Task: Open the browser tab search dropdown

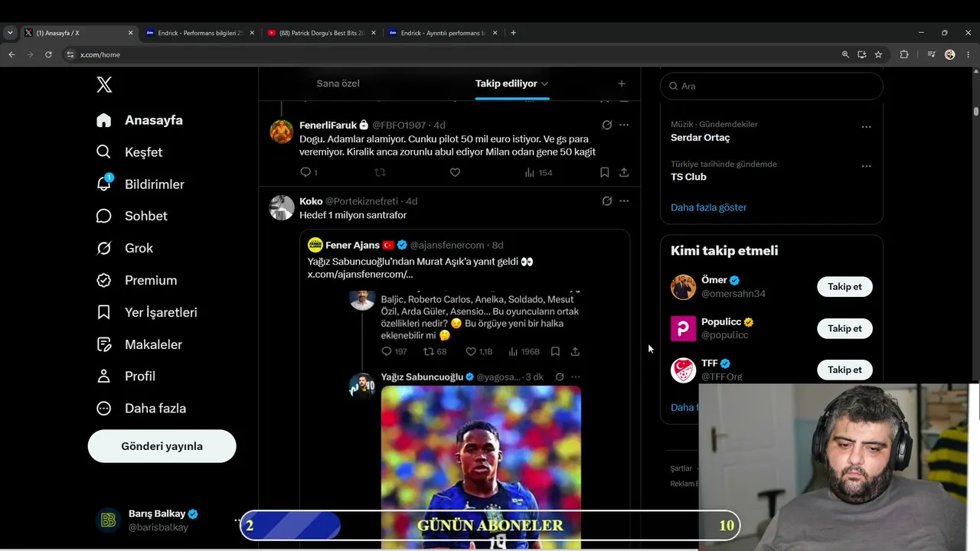Action: [10, 33]
